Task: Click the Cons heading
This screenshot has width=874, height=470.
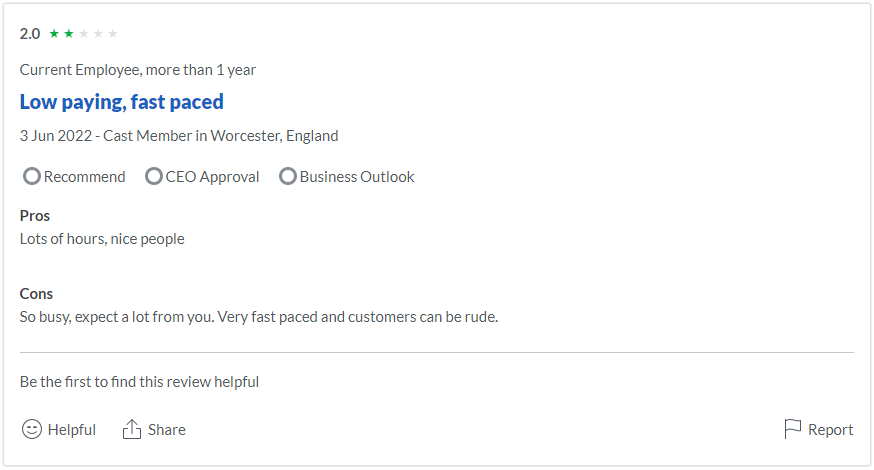Action: tap(36, 294)
